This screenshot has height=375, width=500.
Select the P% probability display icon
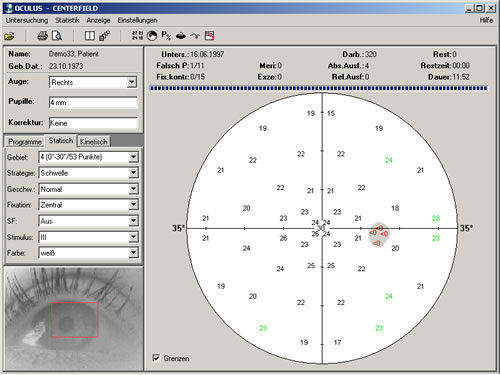pyautogui.click(x=166, y=35)
